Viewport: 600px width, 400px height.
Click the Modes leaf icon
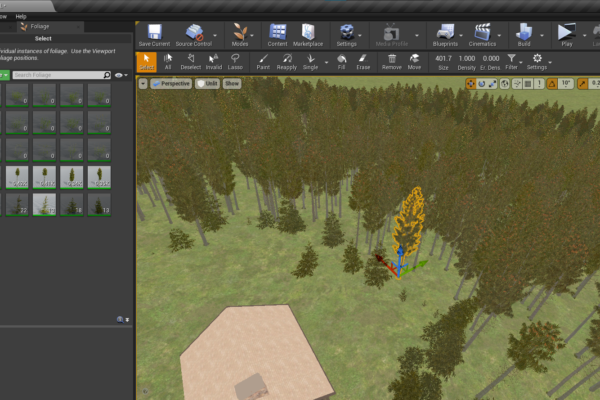[240, 32]
